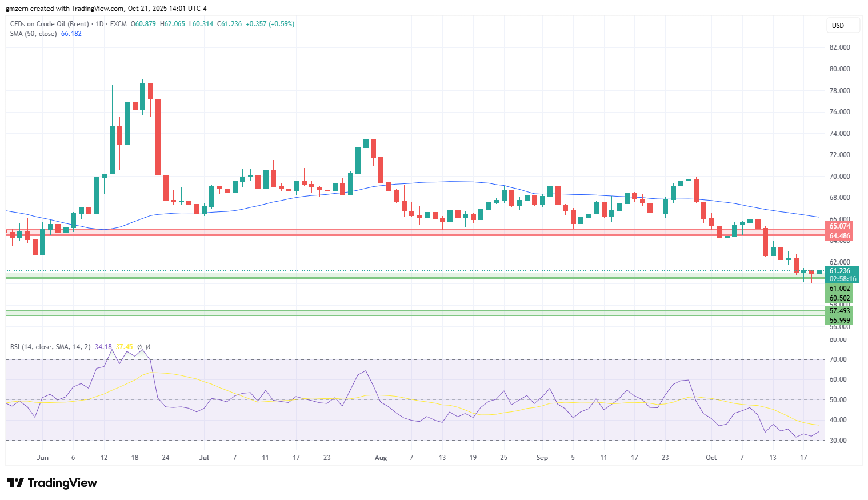Click the 70.00 RSI axis label
Screen dimensions: 868x500
[838, 359]
